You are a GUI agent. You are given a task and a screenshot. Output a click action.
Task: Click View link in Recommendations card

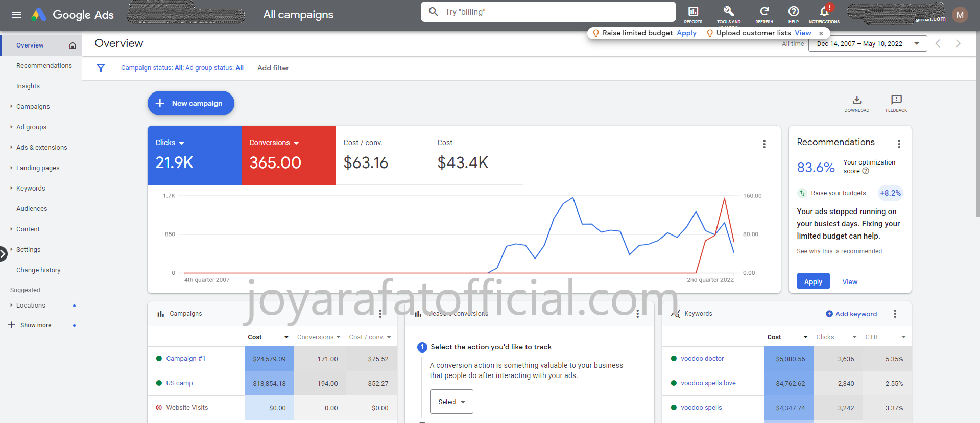click(850, 282)
